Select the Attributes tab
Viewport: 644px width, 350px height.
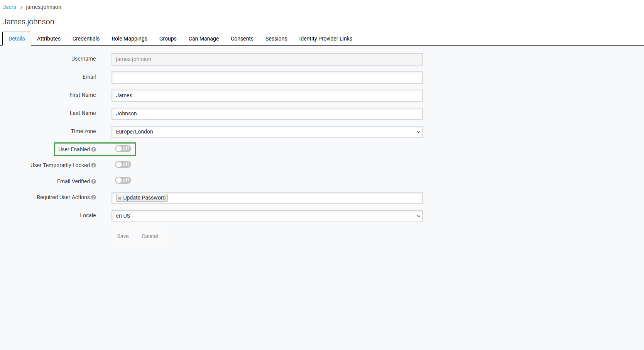pyautogui.click(x=49, y=39)
